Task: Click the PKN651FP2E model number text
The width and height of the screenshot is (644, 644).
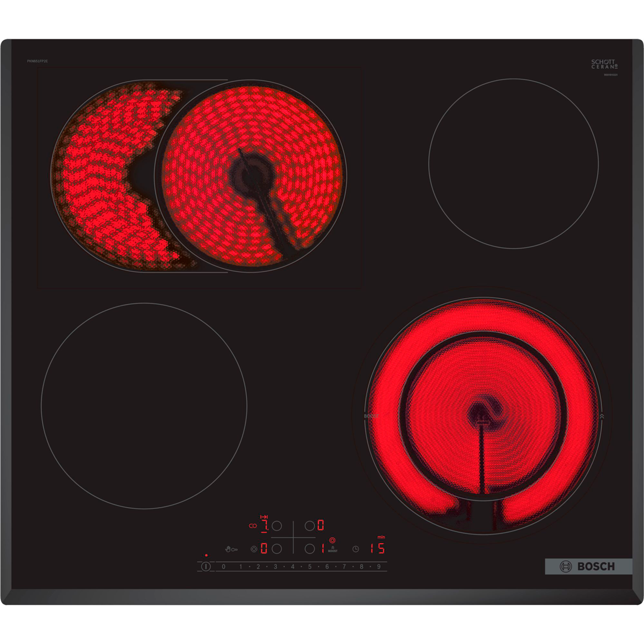Action: [38, 61]
